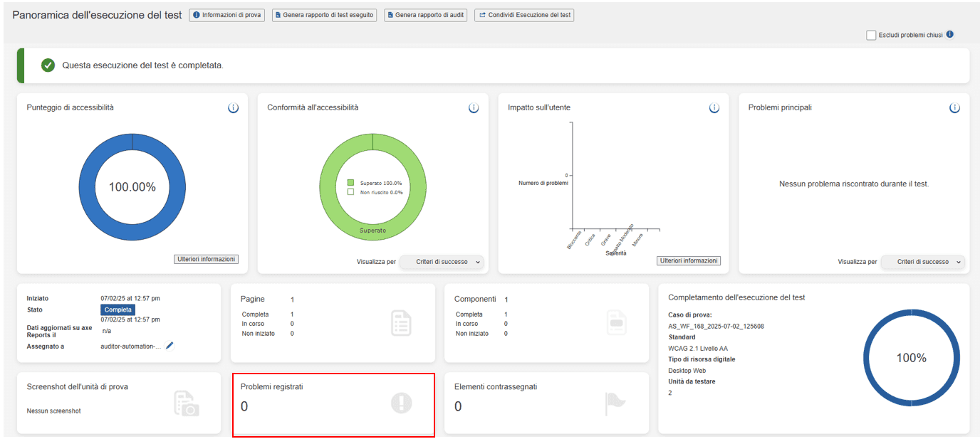
Task: Click the Completa status badge
Action: click(118, 310)
